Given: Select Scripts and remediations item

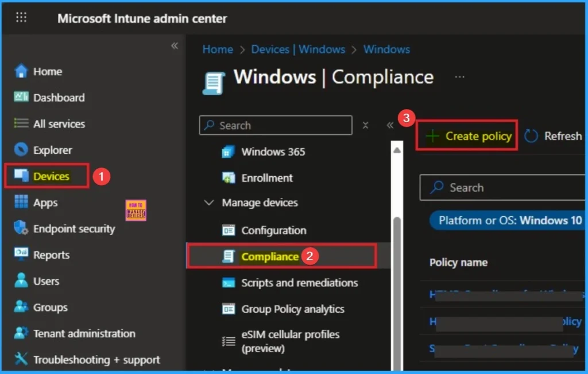Looking at the screenshot, I should [x=299, y=283].
